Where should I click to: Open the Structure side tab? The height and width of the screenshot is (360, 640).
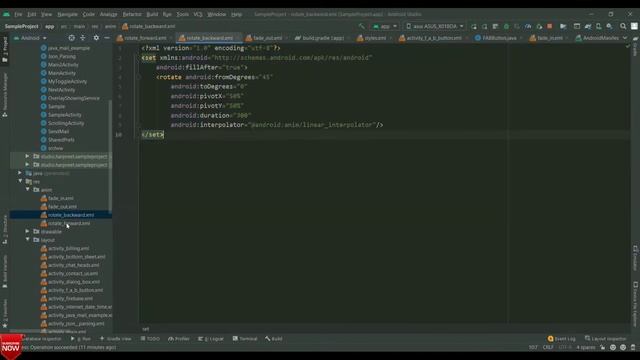[5, 229]
